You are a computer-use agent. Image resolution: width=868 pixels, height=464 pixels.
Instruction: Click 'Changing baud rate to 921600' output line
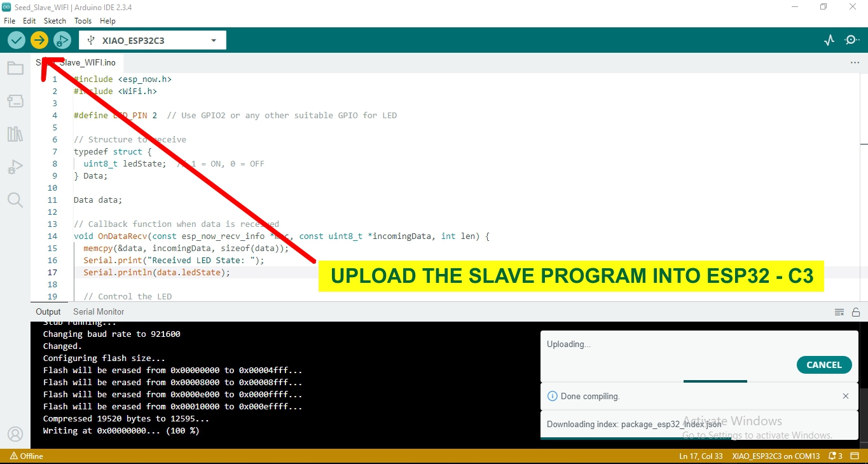[x=112, y=334]
